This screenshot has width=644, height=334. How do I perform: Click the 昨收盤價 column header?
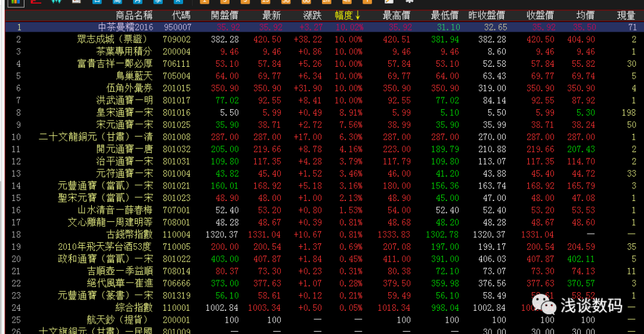[x=487, y=16]
